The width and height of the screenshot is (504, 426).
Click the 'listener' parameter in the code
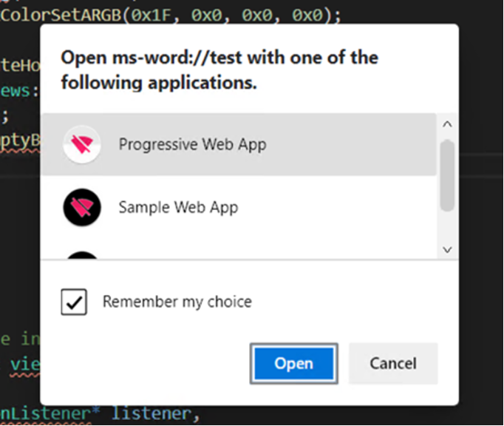coord(151,413)
